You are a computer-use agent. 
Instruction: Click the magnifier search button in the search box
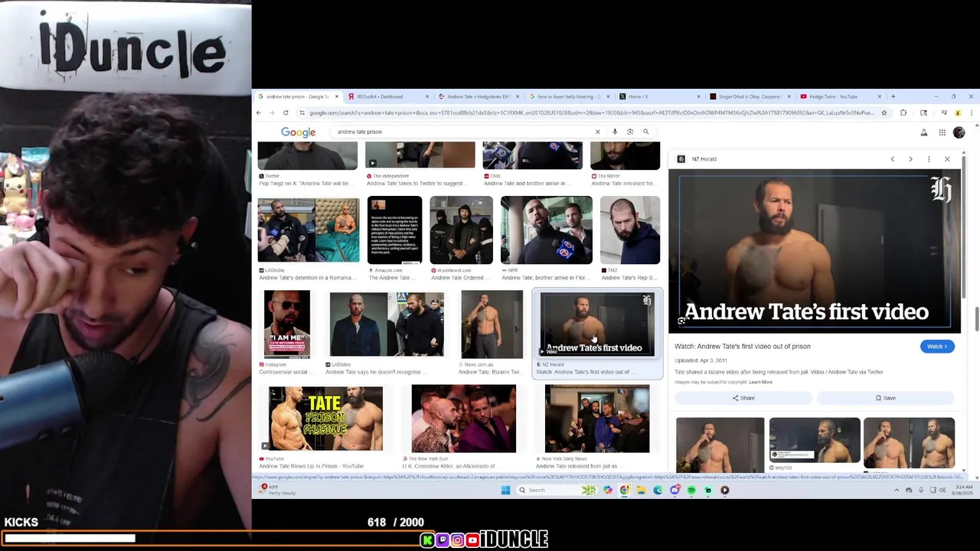coord(646,132)
